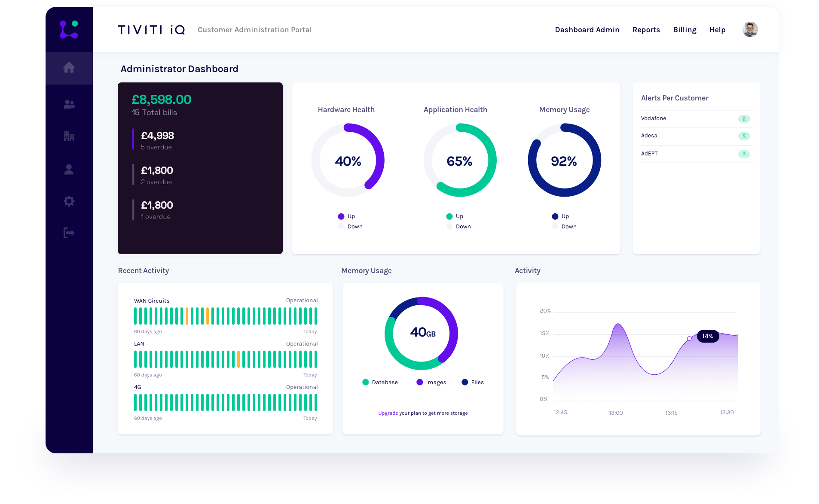The width and height of the screenshot is (819, 504).
Task: Select the £8,598.00 total bills amount
Action: coord(161,100)
